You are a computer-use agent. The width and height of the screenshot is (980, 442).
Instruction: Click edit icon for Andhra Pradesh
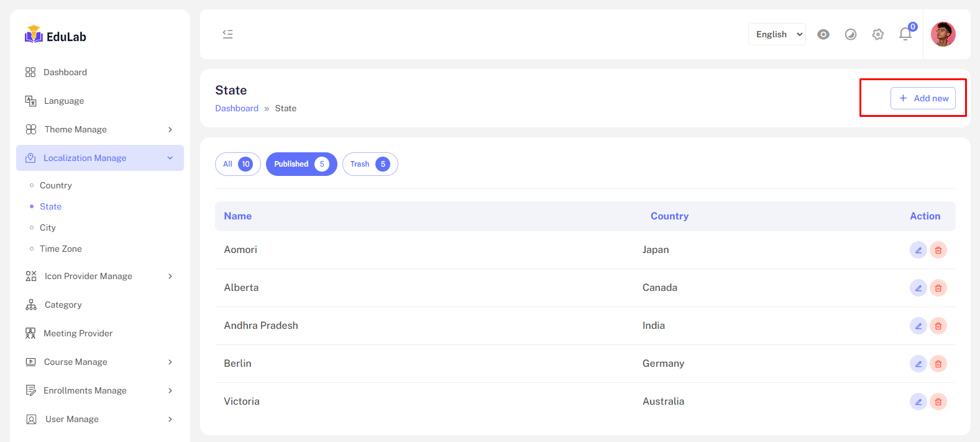point(918,326)
